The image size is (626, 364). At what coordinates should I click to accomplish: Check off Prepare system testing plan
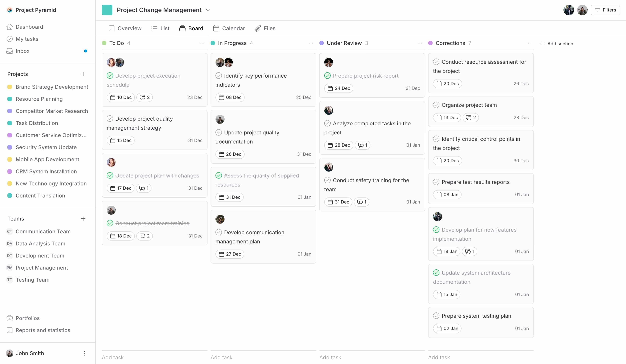tap(436, 316)
